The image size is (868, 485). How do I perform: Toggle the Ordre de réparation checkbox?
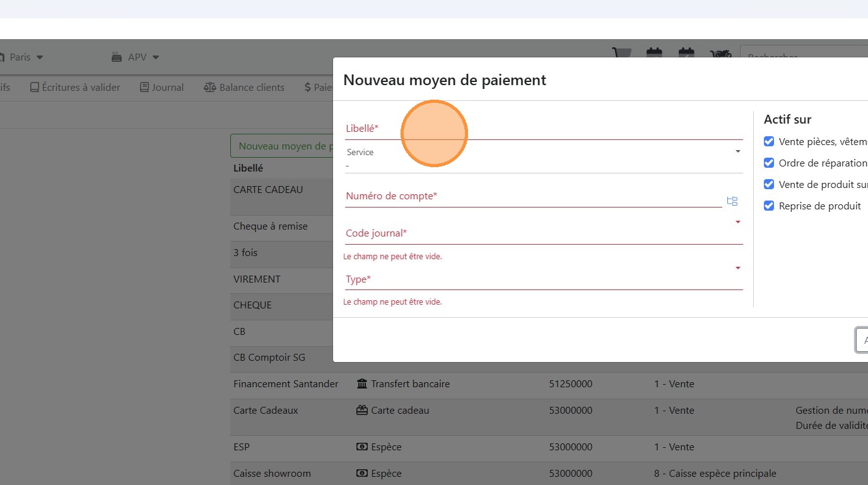[769, 163]
